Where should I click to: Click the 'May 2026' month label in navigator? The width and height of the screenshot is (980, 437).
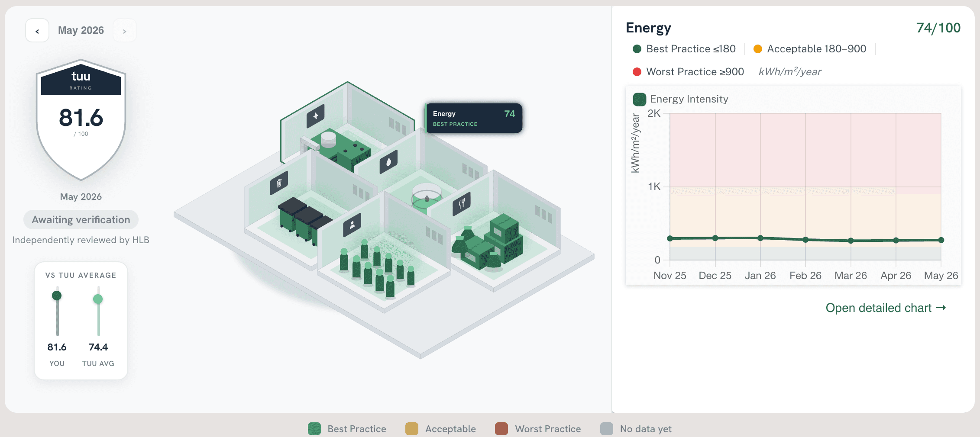[81, 30]
